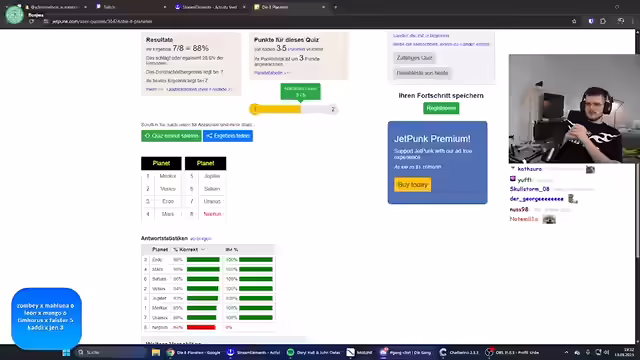Click the red Neptun bar in statistics
The image size is (640, 360).
[x=201, y=327]
